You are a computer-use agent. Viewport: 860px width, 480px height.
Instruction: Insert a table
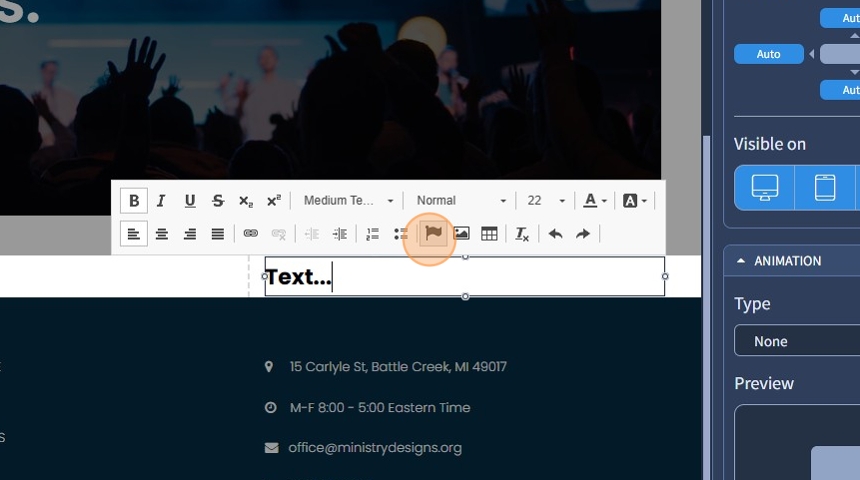(489, 234)
